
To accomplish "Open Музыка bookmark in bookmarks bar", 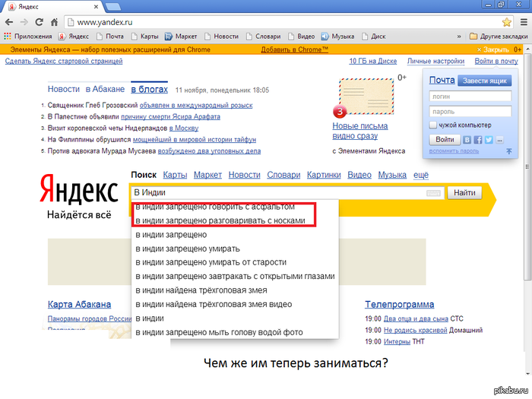I will 338,36.
